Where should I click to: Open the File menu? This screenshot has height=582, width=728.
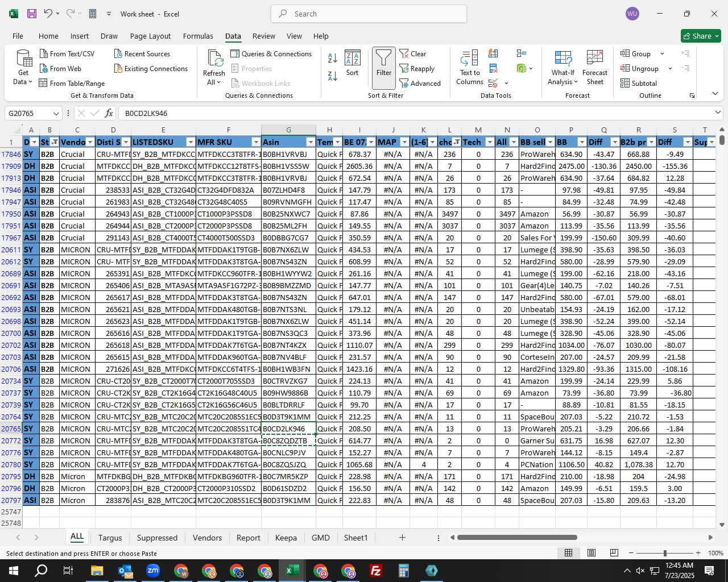(18, 36)
